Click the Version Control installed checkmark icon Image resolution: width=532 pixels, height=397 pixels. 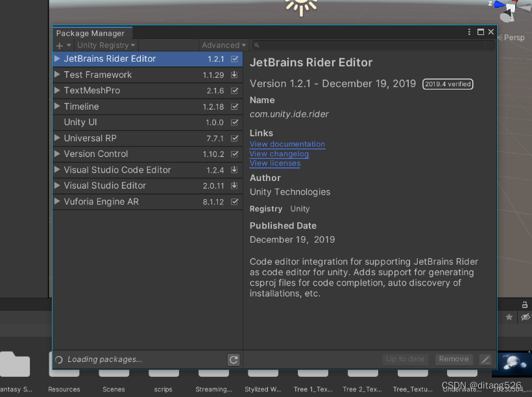pyautogui.click(x=234, y=154)
